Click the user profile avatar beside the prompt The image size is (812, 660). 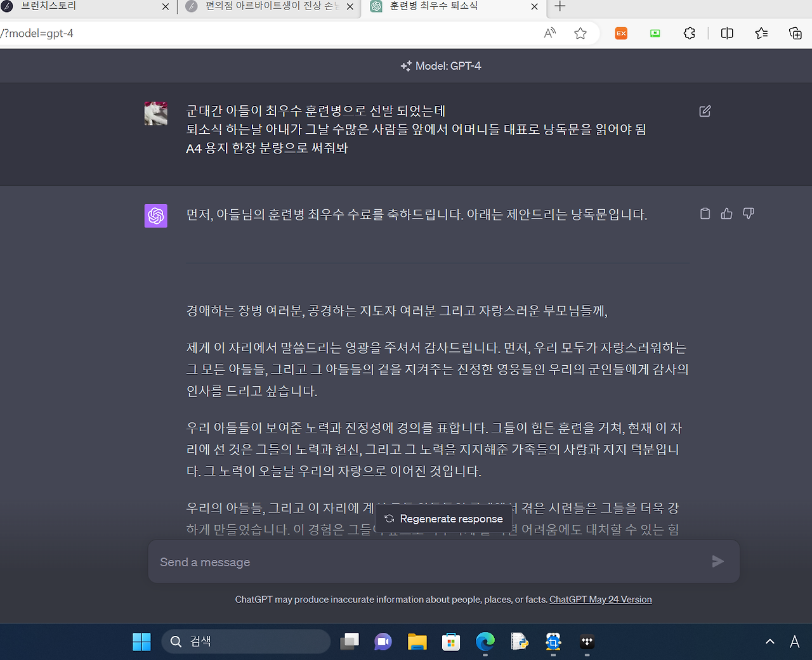point(156,113)
